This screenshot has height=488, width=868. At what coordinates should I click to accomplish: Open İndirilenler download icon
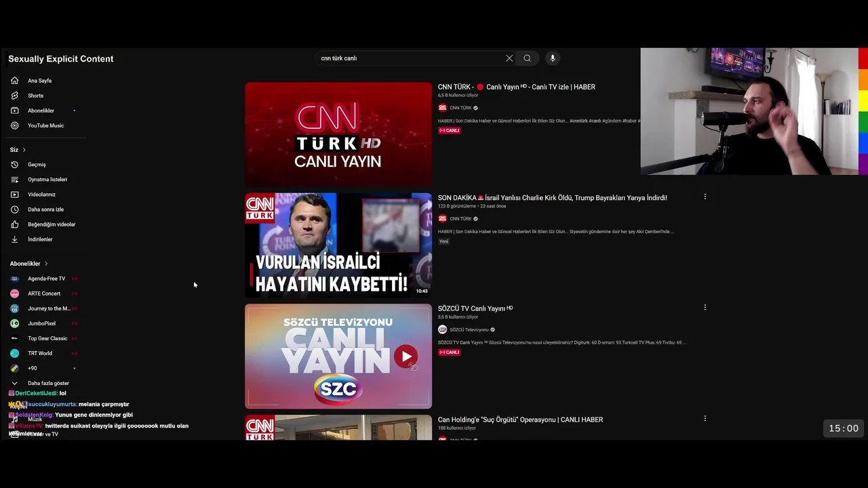pyautogui.click(x=14, y=239)
